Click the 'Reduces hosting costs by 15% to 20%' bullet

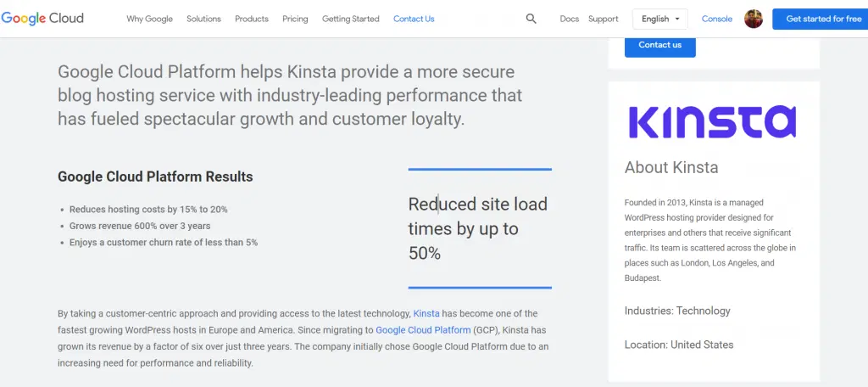pyautogui.click(x=148, y=210)
